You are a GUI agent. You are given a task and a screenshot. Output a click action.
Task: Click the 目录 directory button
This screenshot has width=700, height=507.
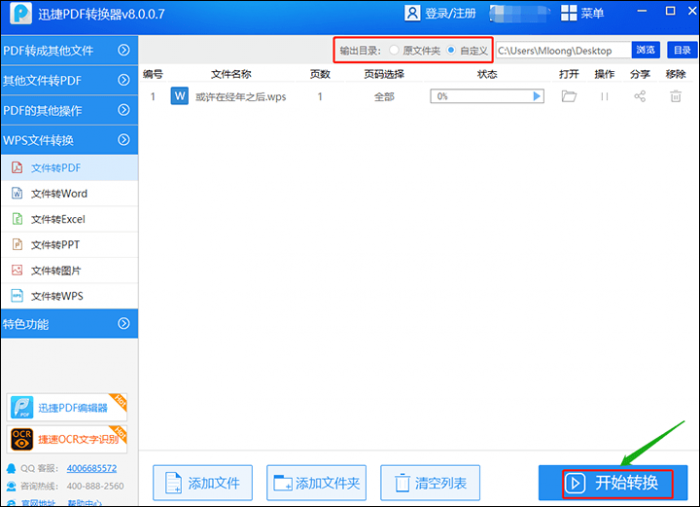coord(682,50)
